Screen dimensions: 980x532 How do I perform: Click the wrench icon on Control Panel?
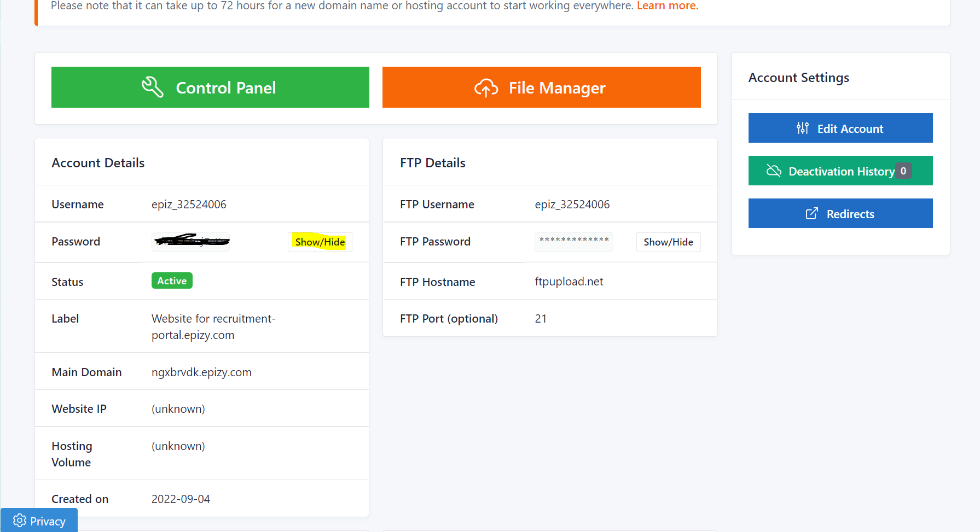coord(153,87)
